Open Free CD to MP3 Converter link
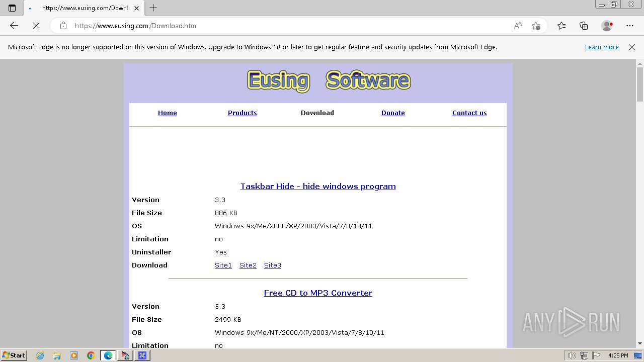 (x=318, y=293)
